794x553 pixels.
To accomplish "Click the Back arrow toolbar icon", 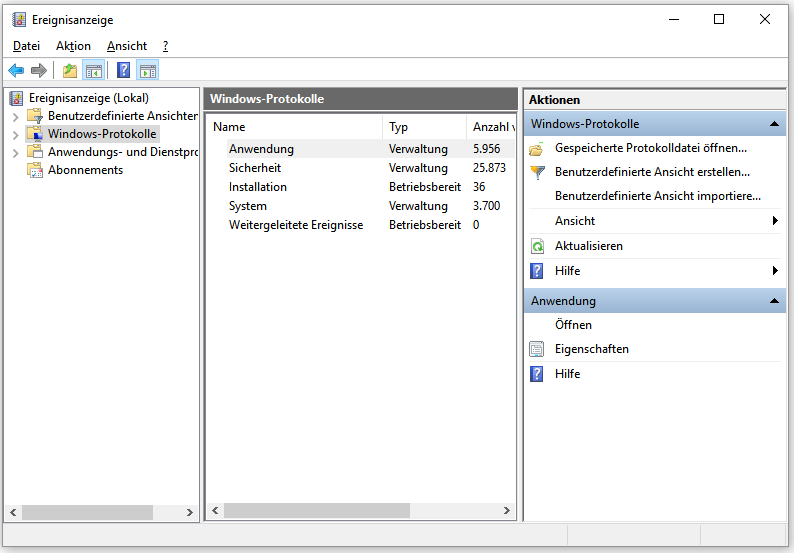I will tap(16, 70).
